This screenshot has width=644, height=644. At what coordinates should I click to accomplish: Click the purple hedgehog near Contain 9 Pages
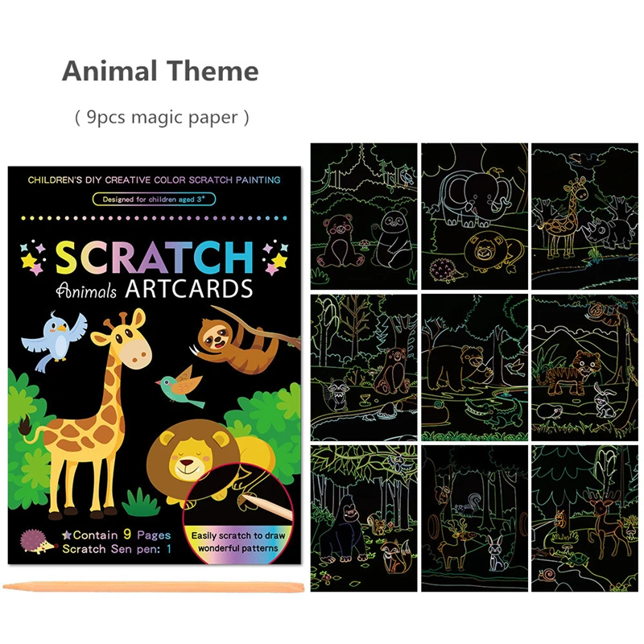pyautogui.click(x=39, y=541)
